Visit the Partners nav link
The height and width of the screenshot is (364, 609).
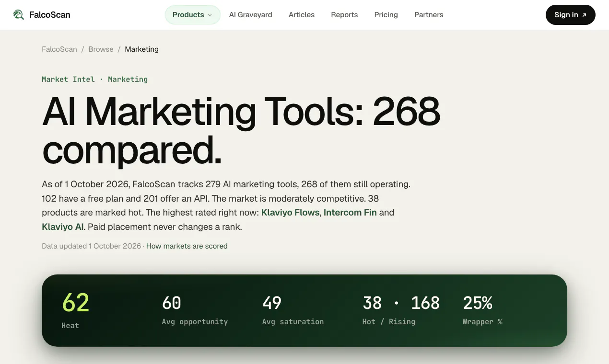(x=429, y=15)
